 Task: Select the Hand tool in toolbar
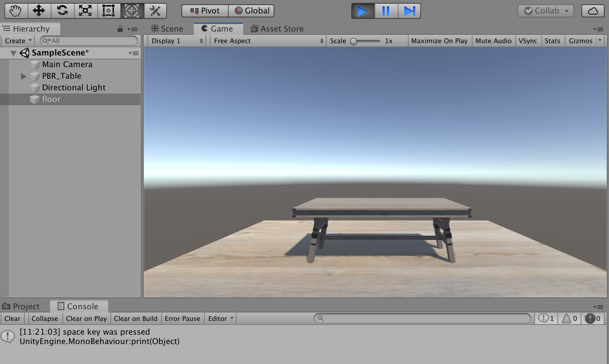[16, 11]
